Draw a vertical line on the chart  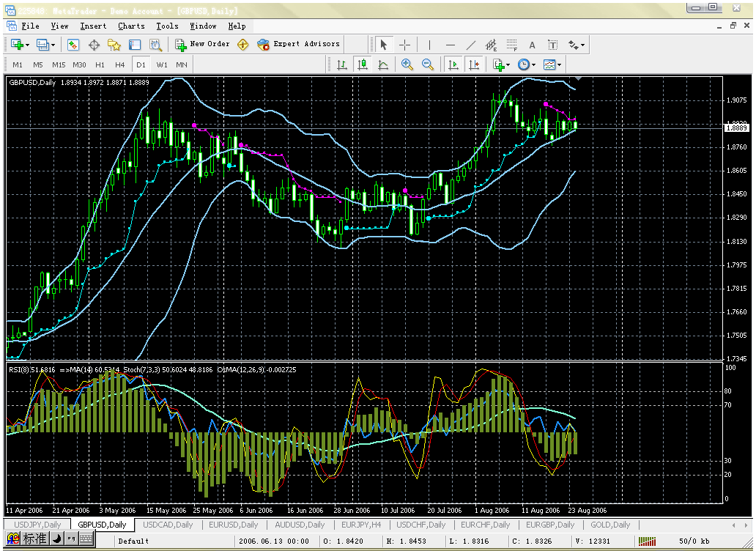[429, 45]
